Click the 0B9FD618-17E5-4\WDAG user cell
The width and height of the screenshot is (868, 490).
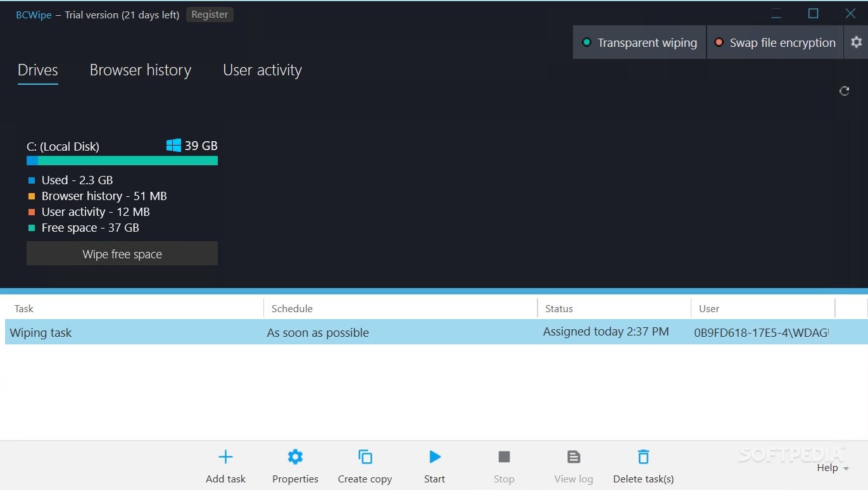pos(762,332)
